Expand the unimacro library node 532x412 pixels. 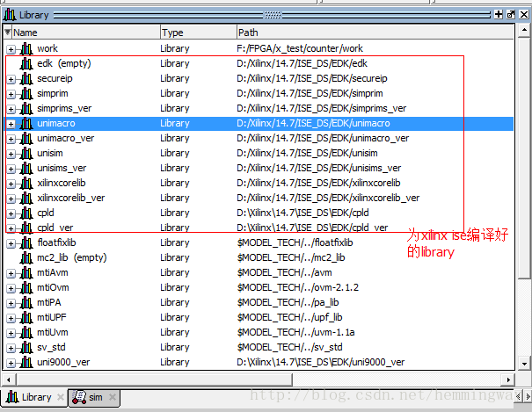point(11,124)
